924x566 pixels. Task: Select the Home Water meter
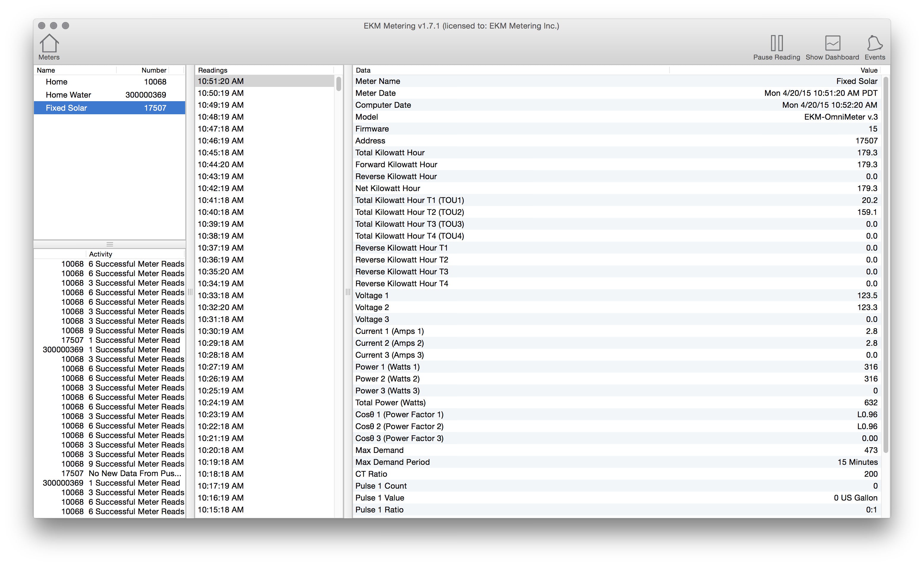pyautogui.click(x=109, y=95)
